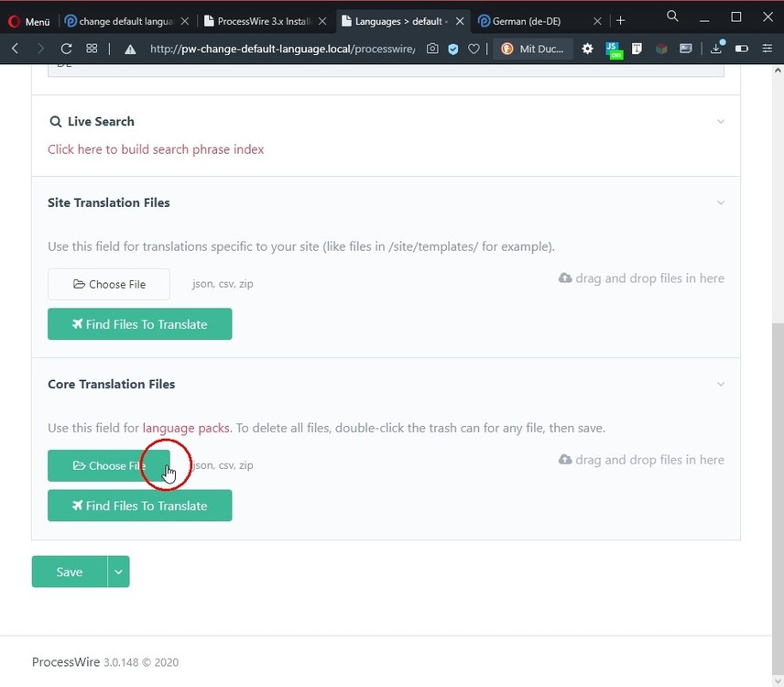Open the language packs link

coord(186,428)
